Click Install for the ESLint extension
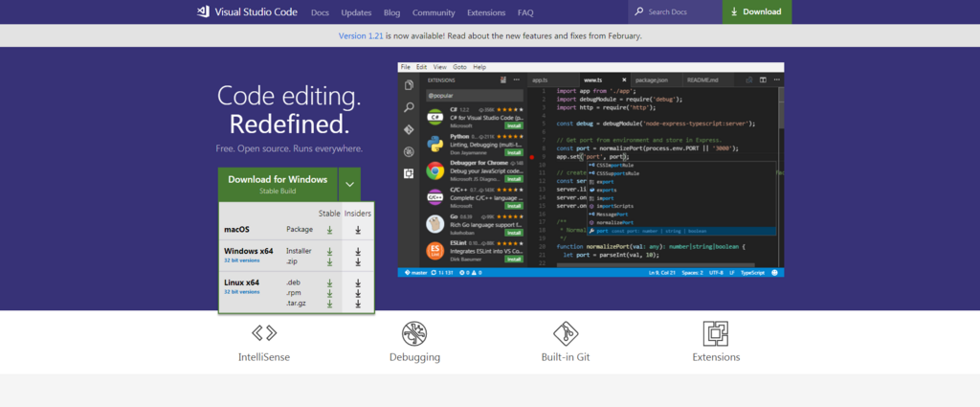Image resolution: width=980 pixels, height=407 pixels. 514,259
